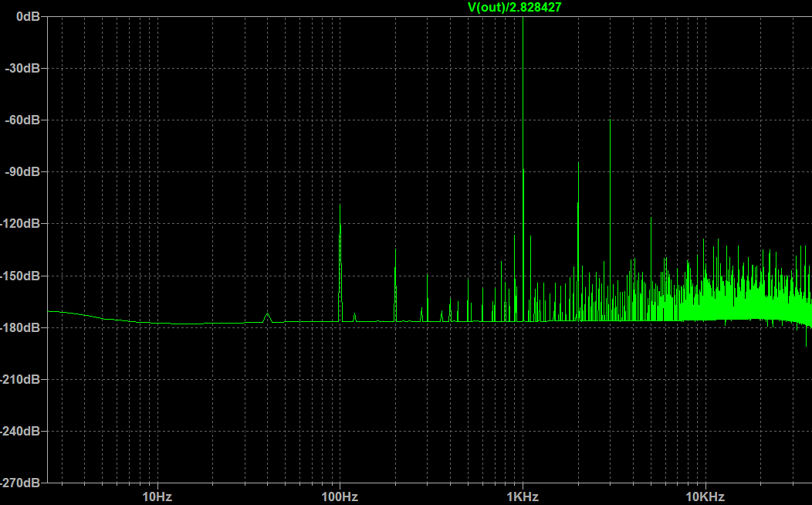
Task: Click the -120dB axis label
Action: pos(19,224)
